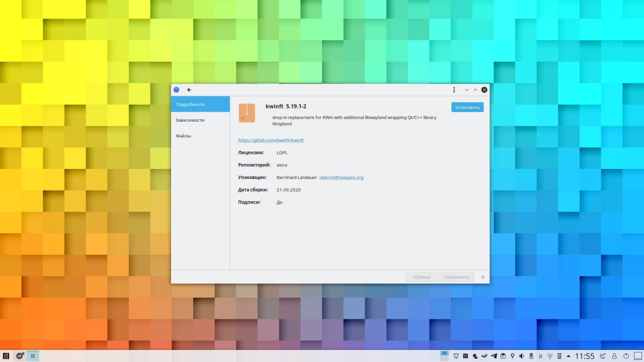This screenshot has width=644, height=362.
Task: Click the forward arrow next to Применить
Action: click(482, 277)
